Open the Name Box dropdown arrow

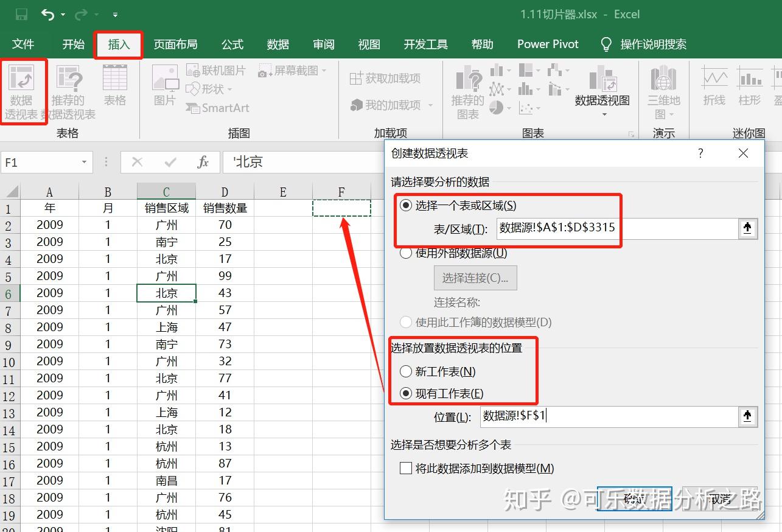click(85, 163)
